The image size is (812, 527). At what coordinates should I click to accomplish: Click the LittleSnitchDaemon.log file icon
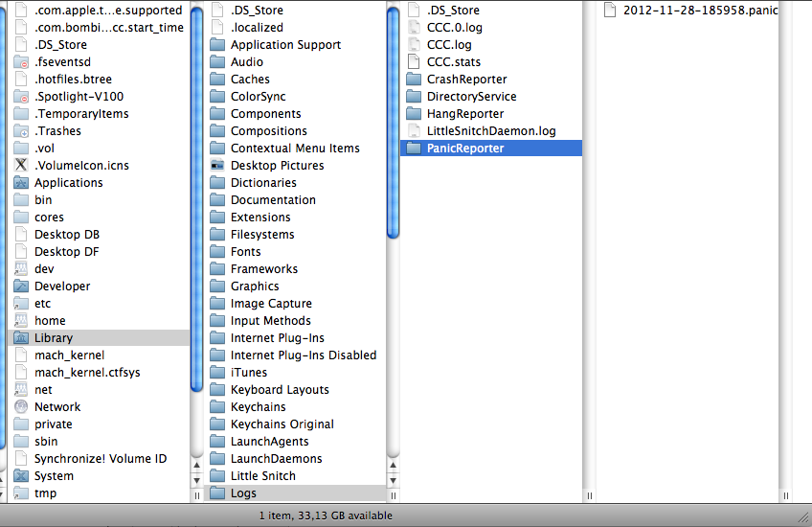(414, 130)
